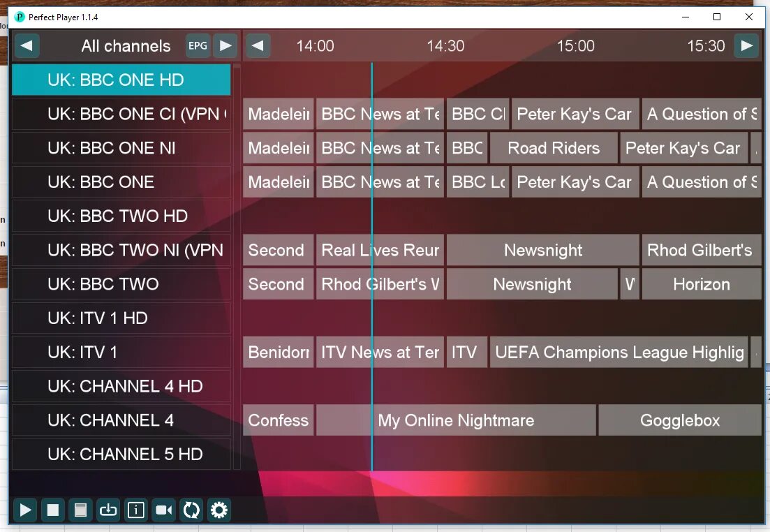Click UEFA Champions League Highlights programme
Screen dimensions: 770x532
point(619,352)
